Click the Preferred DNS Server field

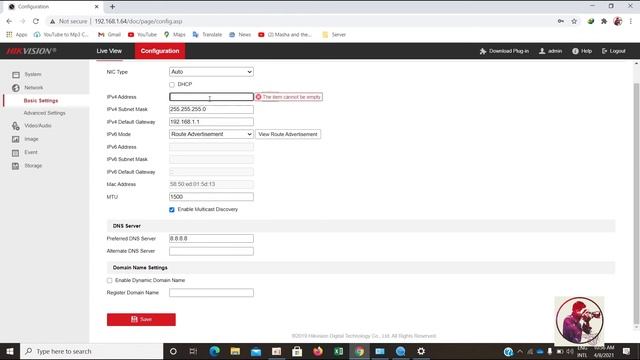211,238
